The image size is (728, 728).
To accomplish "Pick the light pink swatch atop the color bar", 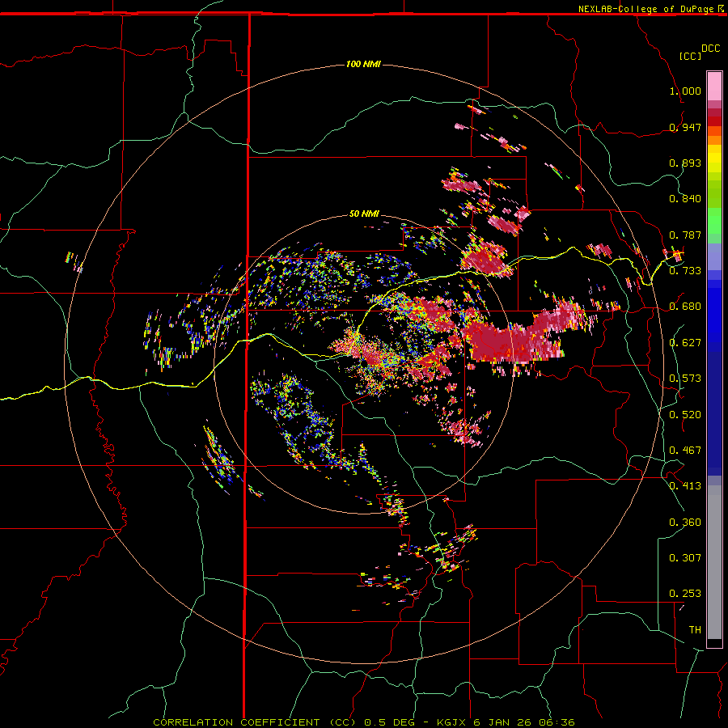I will point(714,87).
